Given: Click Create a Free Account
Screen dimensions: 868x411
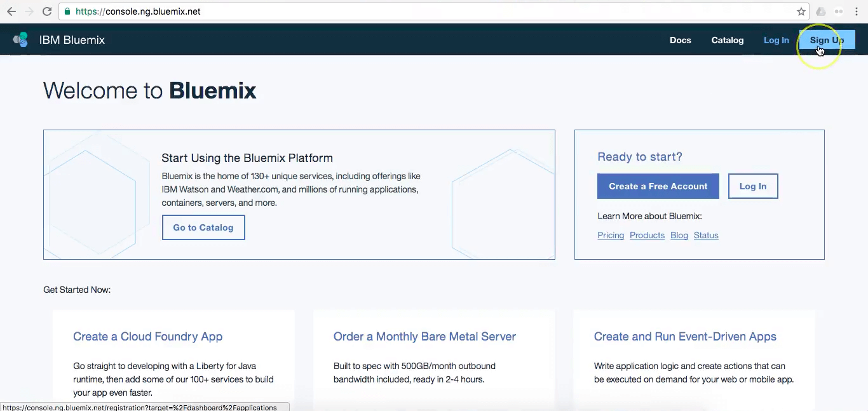Looking at the screenshot, I should point(658,186).
